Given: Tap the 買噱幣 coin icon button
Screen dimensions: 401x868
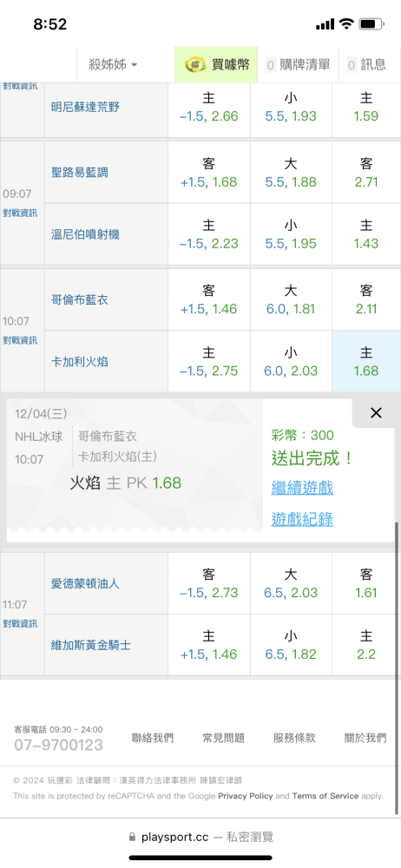Looking at the screenshot, I should coord(217,65).
